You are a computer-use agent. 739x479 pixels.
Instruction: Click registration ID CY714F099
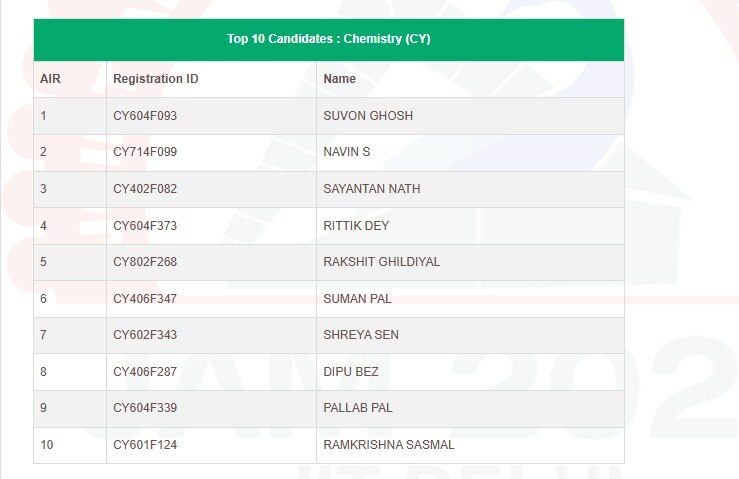[x=145, y=152]
